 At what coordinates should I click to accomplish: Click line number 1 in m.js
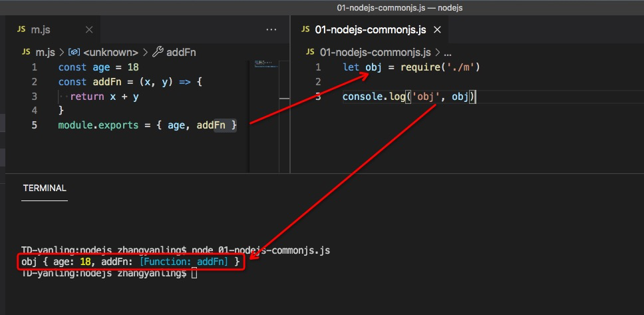pyautogui.click(x=34, y=67)
